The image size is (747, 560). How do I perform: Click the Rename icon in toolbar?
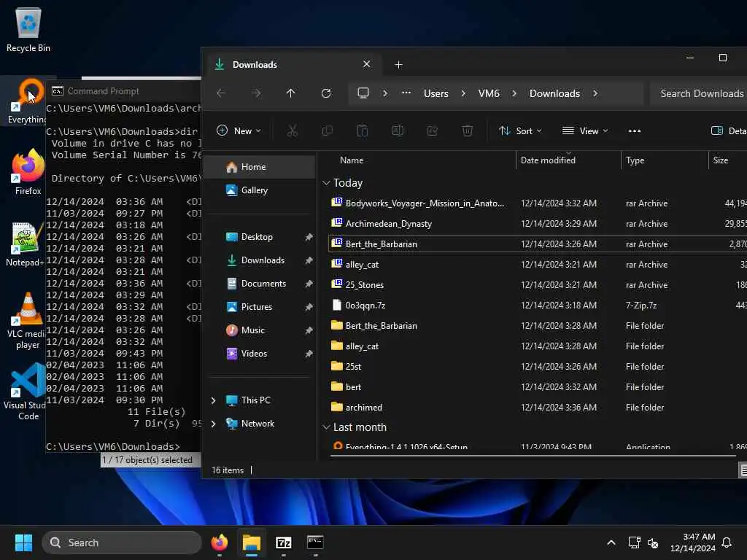click(x=398, y=131)
